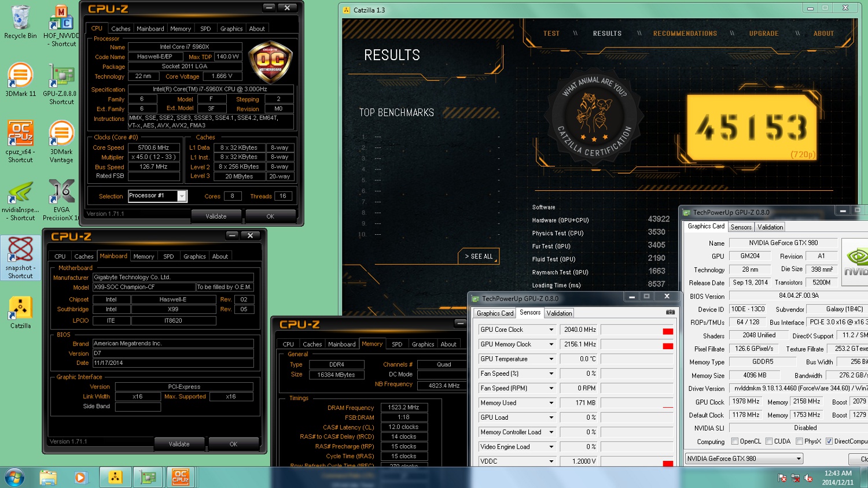Select the 3DMark Vantage desktop icon
The image size is (868, 488).
(61, 142)
